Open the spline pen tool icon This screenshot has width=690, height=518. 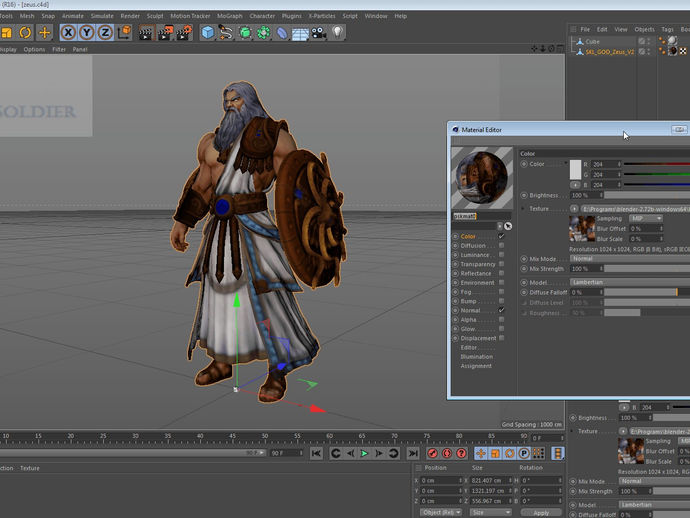(x=226, y=33)
